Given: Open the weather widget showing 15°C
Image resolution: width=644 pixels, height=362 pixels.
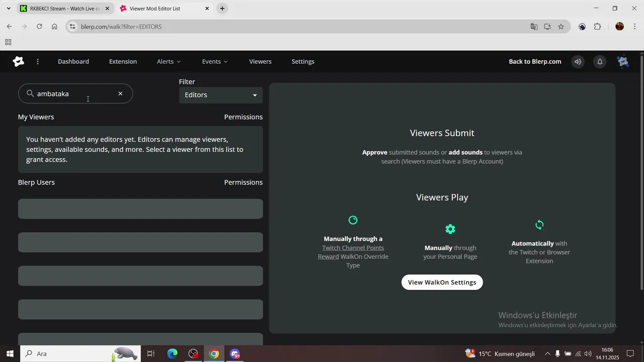Looking at the screenshot, I should coord(500,353).
